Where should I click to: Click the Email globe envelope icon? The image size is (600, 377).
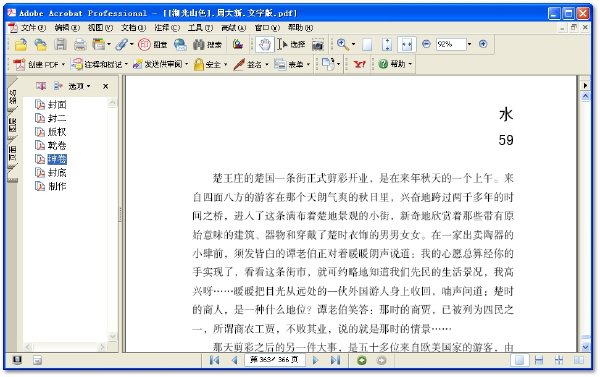point(180,45)
